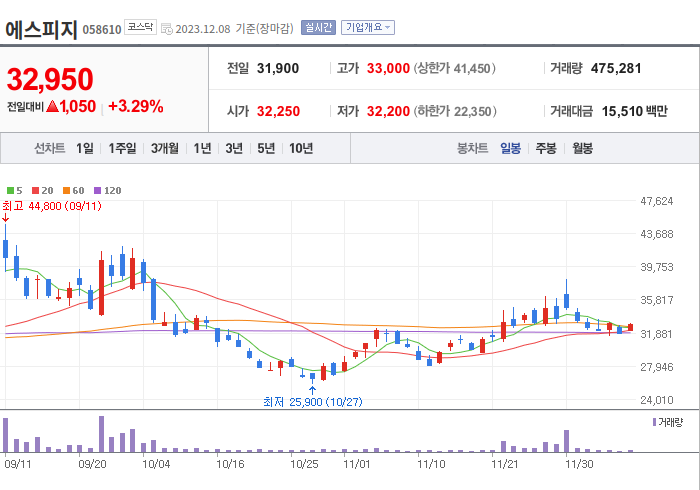Click the calendar icon beside the date

click(167, 29)
